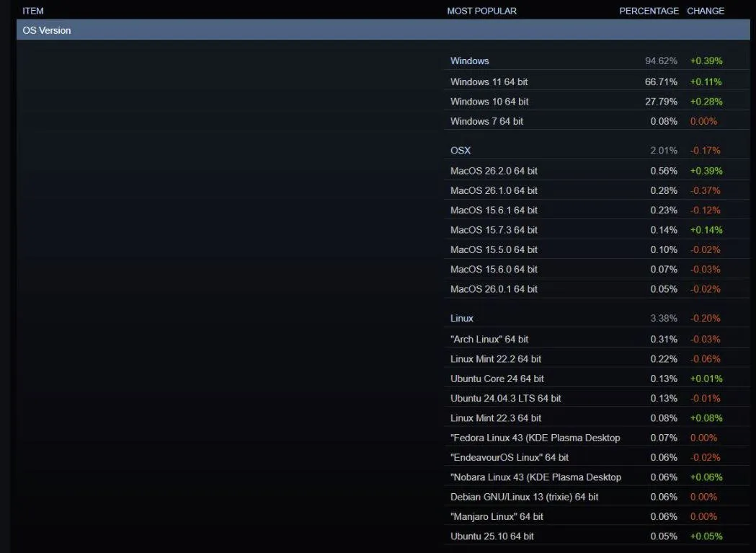The image size is (756, 553).
Task: Click the MOST POPULAR column header
Action: coord(481,11)
